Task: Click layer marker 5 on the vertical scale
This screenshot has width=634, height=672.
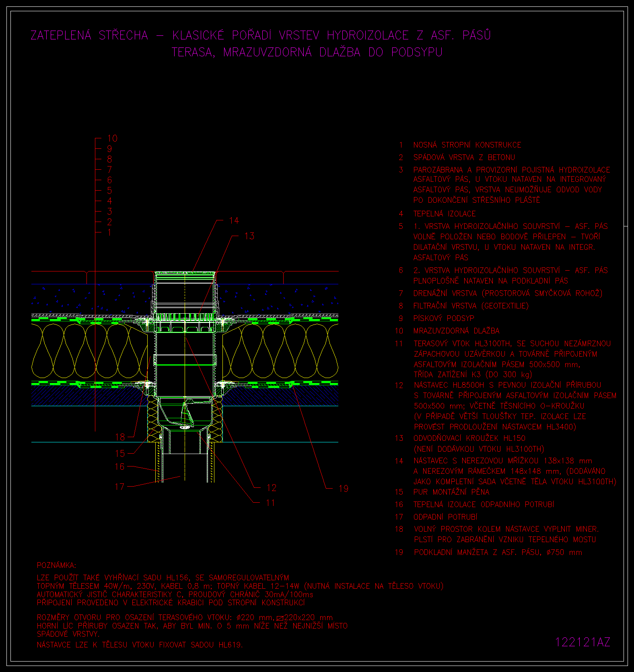Action: coord(109,191)
